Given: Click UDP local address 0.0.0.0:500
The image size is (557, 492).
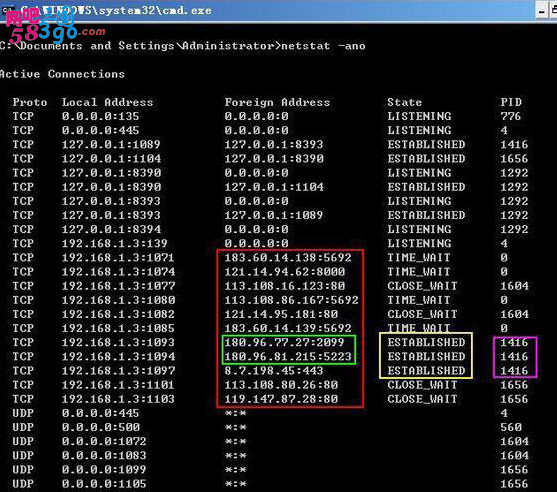Looking at the screenshot, I should point(101,427).
